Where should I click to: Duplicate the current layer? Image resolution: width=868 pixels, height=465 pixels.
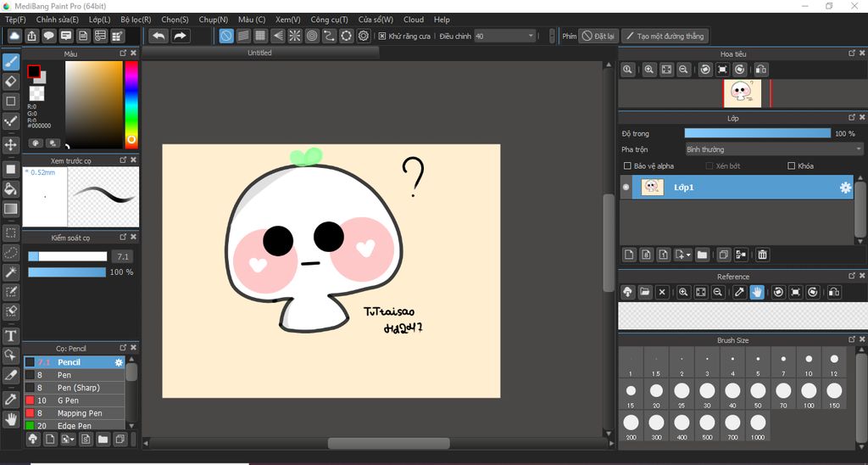723,255
